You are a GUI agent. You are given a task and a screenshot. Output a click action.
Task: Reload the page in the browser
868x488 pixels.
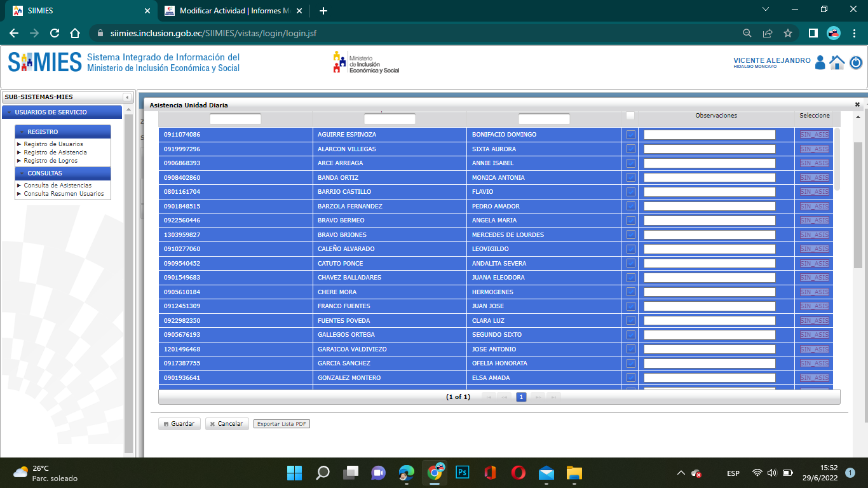click(x=55, y=33)
